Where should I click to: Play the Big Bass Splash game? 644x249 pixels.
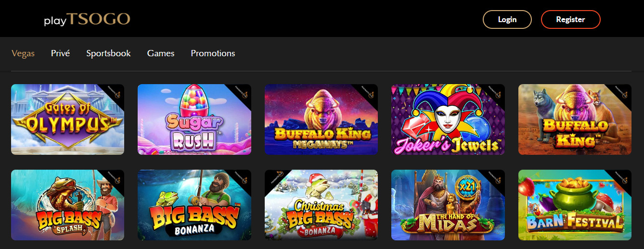click(x=67, y=205)
